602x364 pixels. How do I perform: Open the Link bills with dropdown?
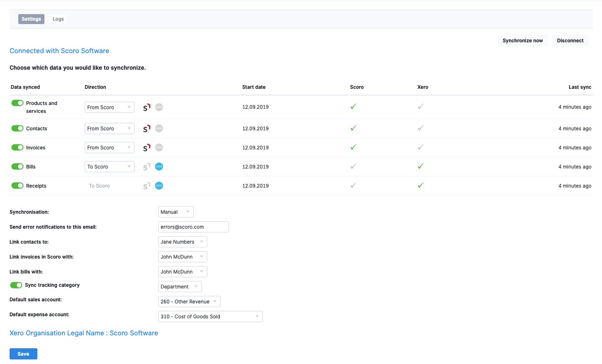(x=183, y=272)
